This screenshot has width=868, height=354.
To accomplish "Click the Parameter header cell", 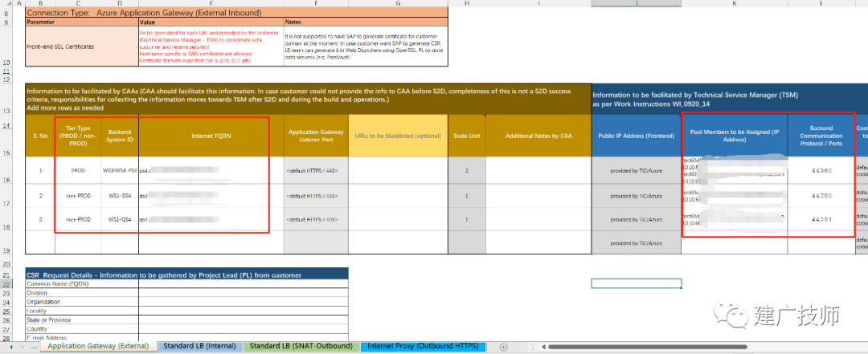I will [x=82, y=22].
